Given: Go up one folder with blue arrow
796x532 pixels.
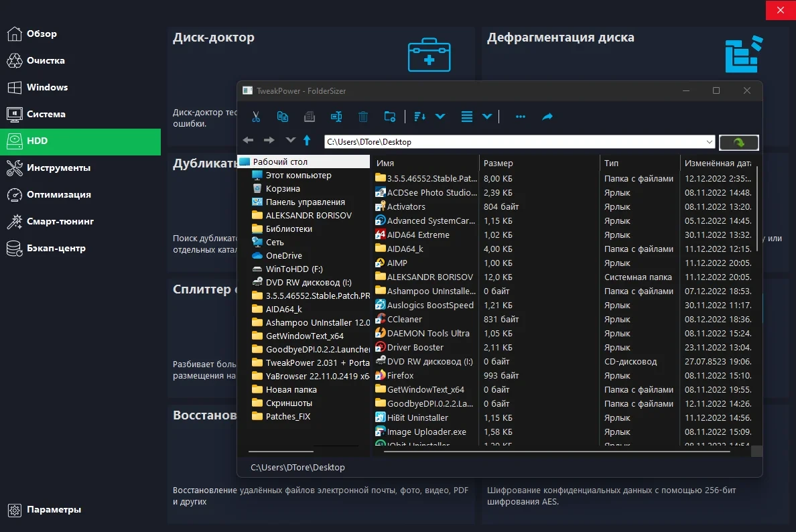Looking at the screenshot, I should (307, 140).
